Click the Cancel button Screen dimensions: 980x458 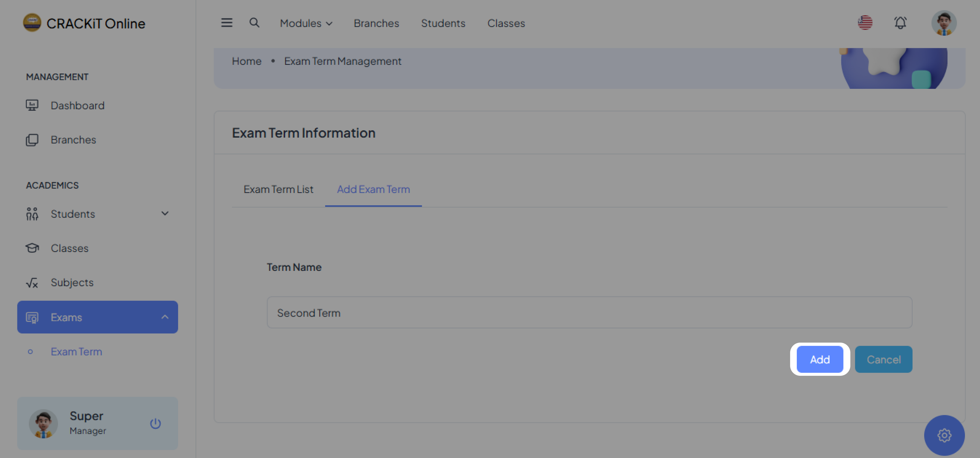[x=883, y=359]
